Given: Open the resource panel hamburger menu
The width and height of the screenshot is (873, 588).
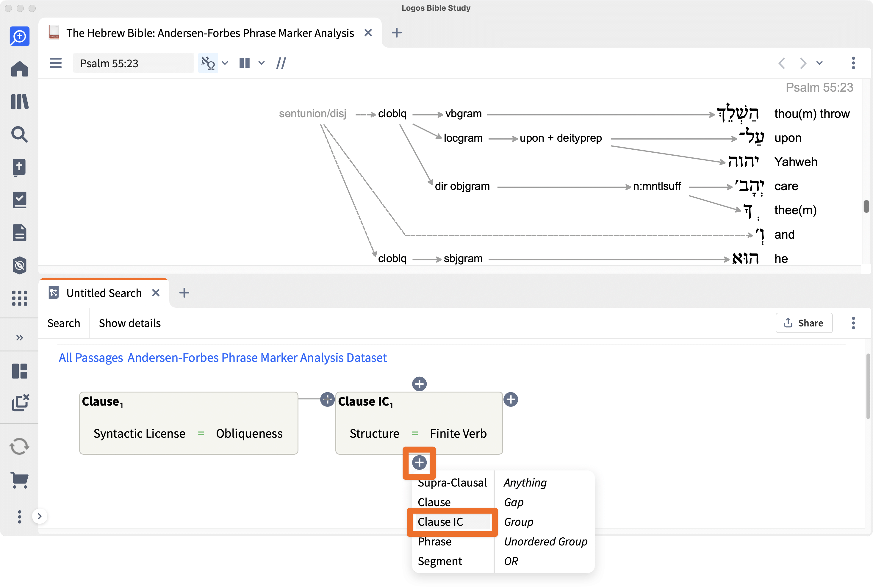Looking at the screenshot, I should click(x=56, y=63).
